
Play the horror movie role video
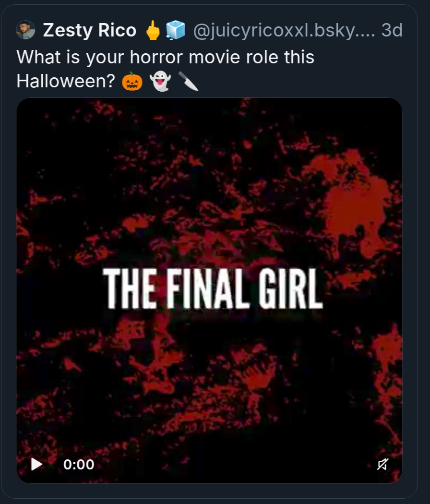click(37, 464)
